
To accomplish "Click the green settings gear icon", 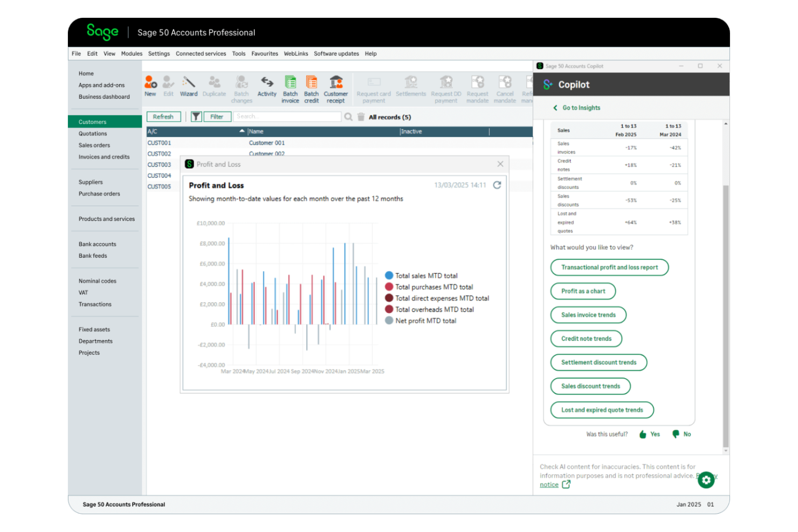I will point(706,480).
